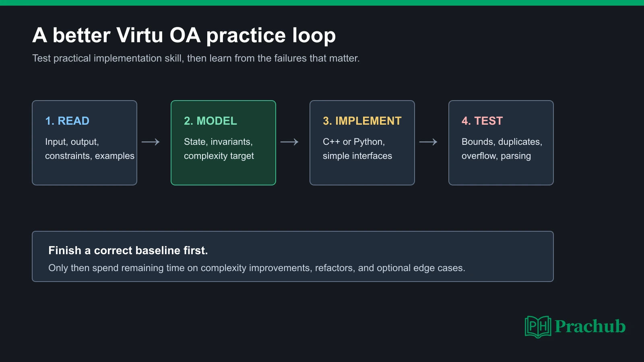
Task: Click the Prachub book logo icon
Action: click(x=538, y=327)
